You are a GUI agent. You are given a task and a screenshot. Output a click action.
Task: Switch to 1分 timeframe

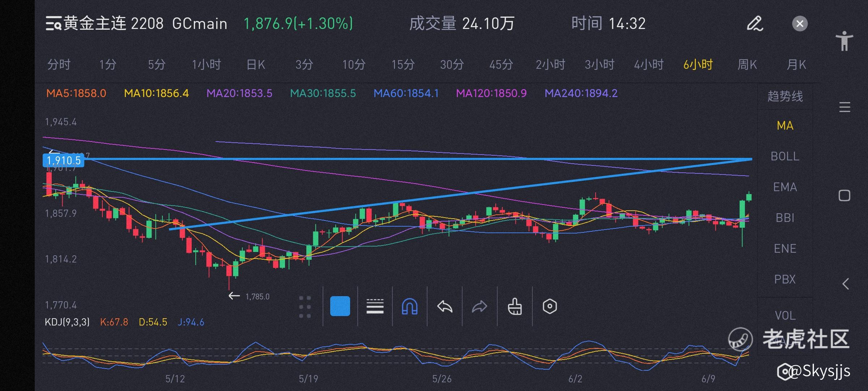click(108, 65)
